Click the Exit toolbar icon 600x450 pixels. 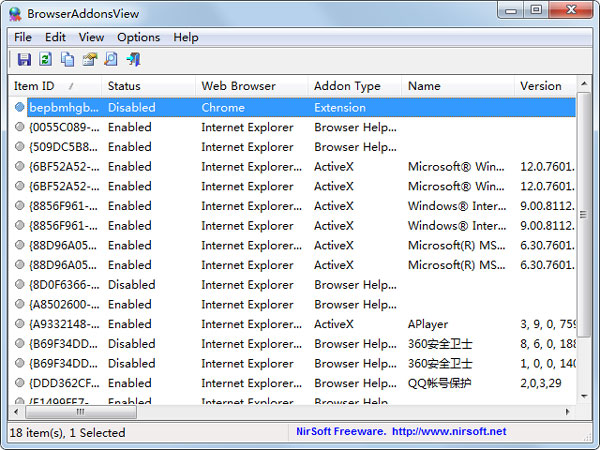tap(133, 60)
